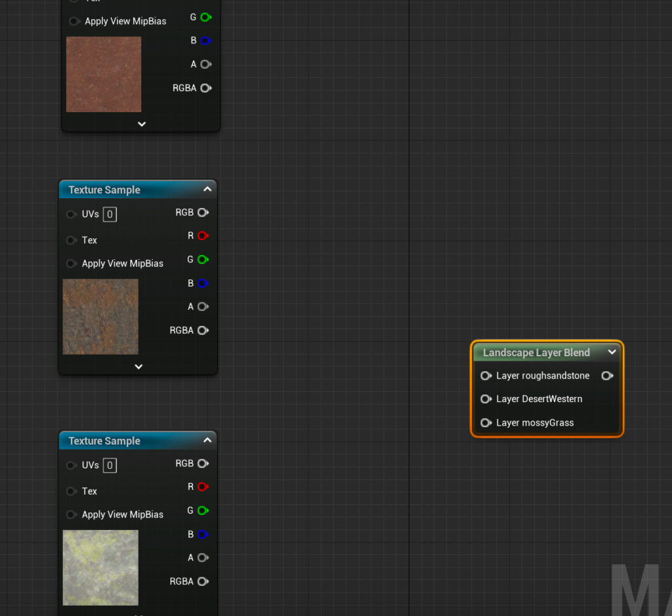Click the alpha A output pin on the top node

pos(205,64)
